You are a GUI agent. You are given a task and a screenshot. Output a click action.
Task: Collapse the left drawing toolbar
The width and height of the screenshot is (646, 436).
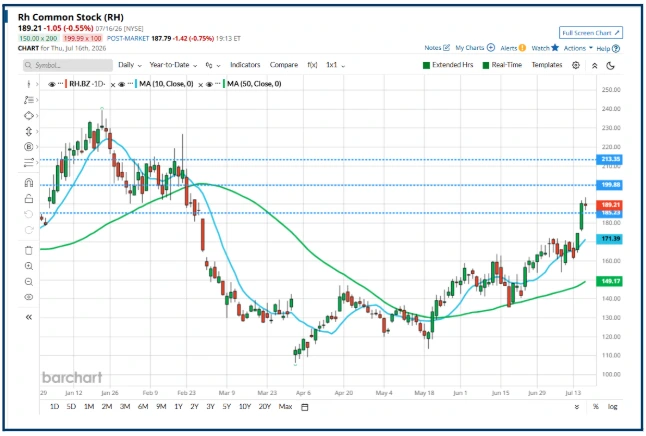point(28,317)
